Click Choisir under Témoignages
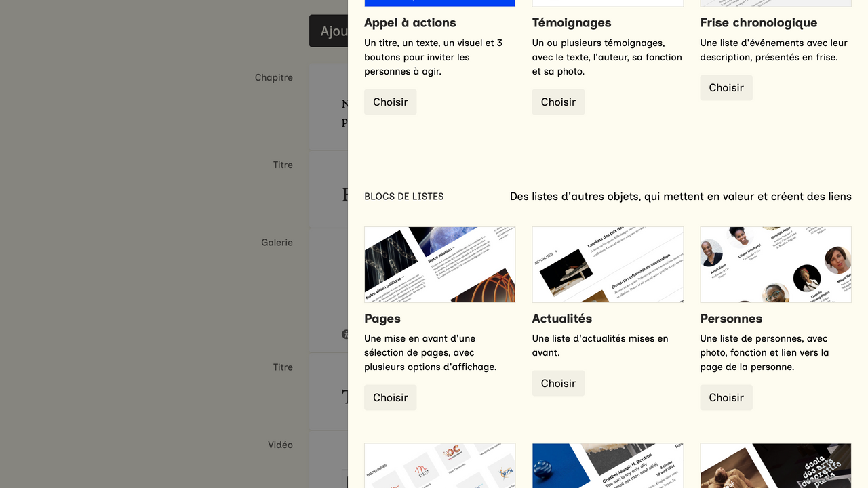The image size is (868, 488). (558, 102)
